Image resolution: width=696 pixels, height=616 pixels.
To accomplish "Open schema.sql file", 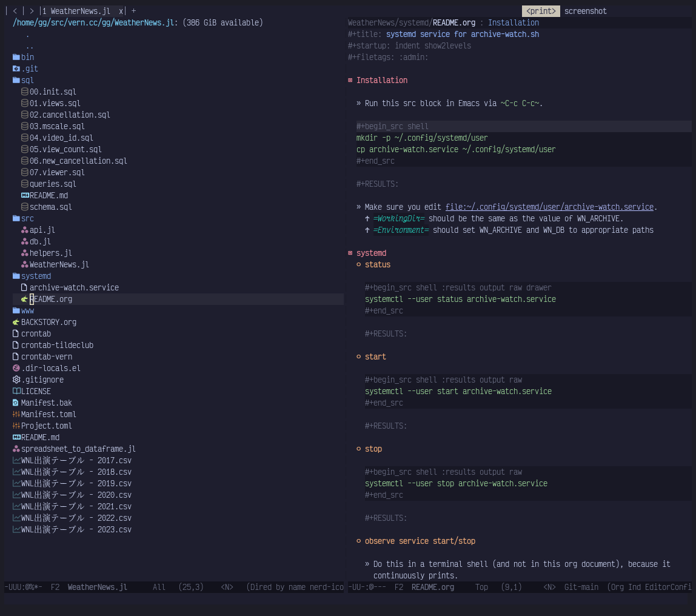I will pyautogui.click(x=50, y=207).
